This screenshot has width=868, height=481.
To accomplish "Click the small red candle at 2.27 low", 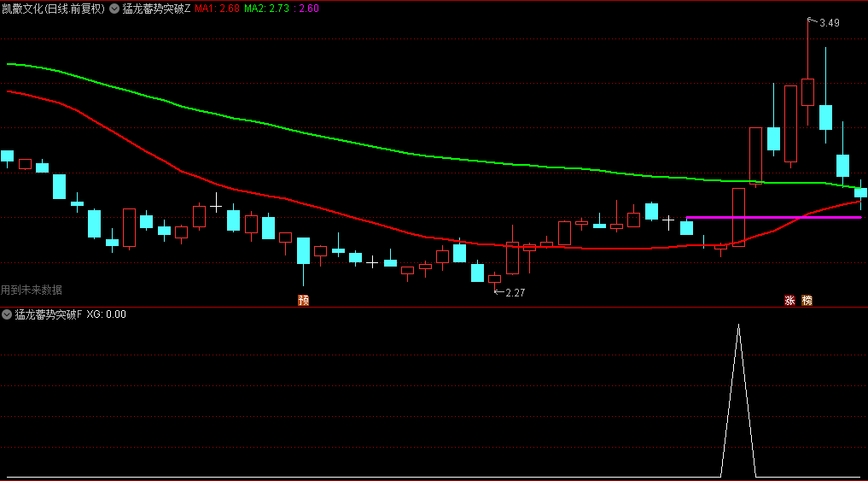I will (494, 279).
